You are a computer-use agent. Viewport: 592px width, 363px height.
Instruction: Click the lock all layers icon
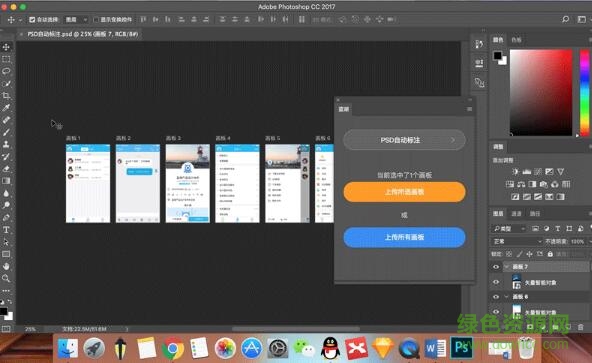click(x=550, y=254)
